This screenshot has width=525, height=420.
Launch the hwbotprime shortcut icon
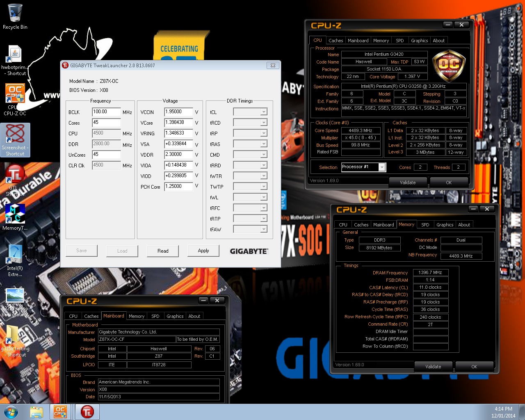(x=15, y=60)
